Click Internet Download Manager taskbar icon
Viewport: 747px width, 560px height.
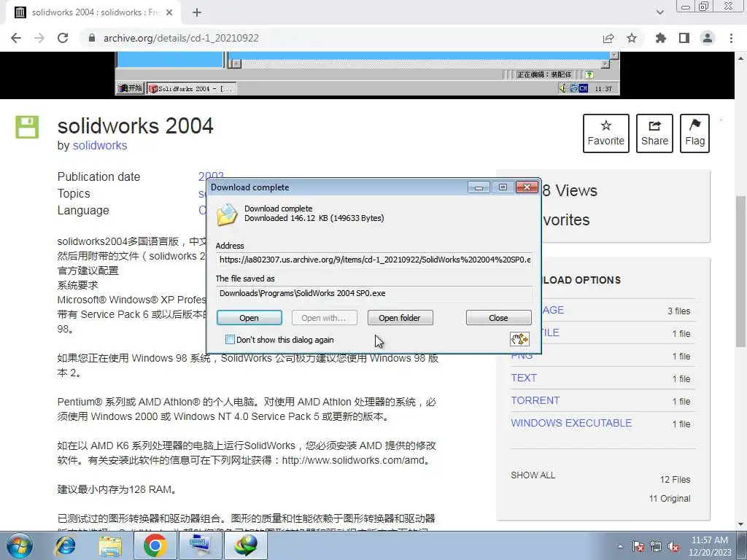245,545
